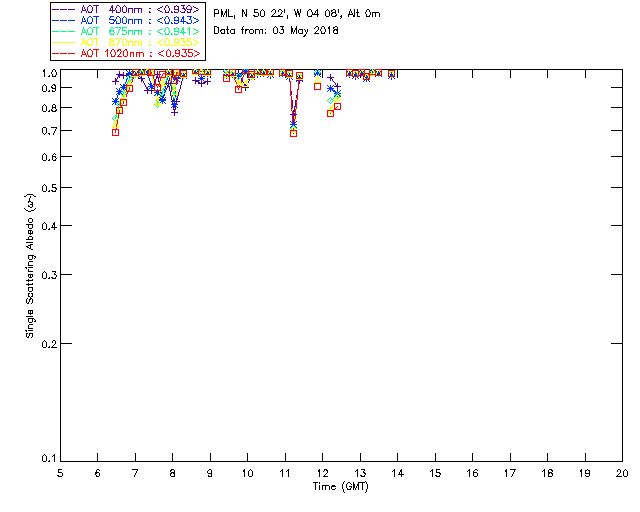Click the 'Time (GMT)' x-axis title
The image size is (640, 512).
(x=341, y=485)
